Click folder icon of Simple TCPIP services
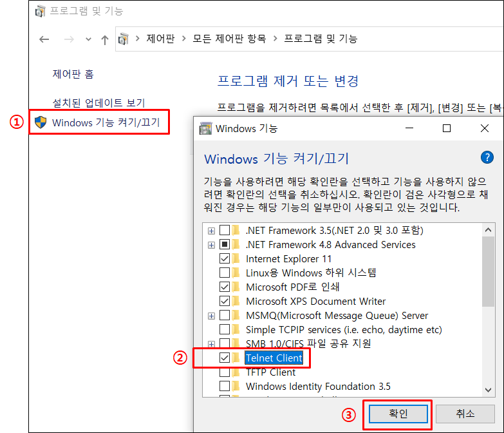Image resolution: width=504 pixels, height=433 pixels. click(x=236, y=329)
